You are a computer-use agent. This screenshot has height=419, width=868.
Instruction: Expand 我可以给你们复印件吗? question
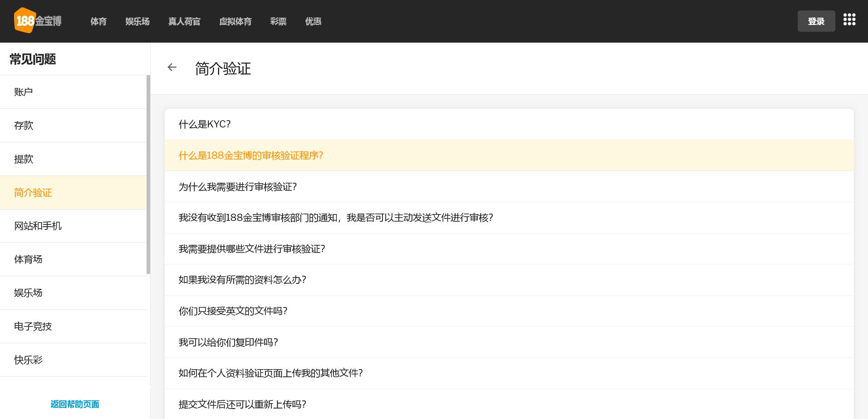click(509, 342)
